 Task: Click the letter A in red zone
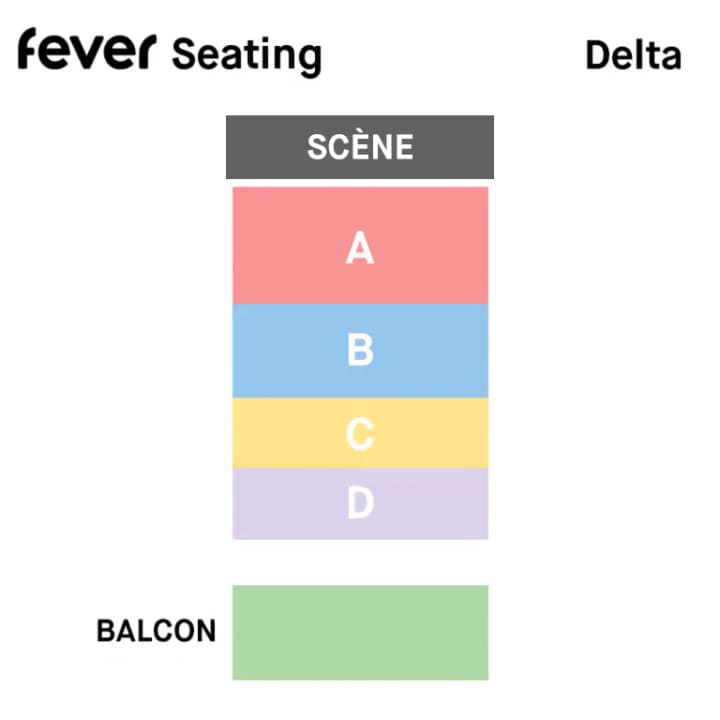click(360, 247)
